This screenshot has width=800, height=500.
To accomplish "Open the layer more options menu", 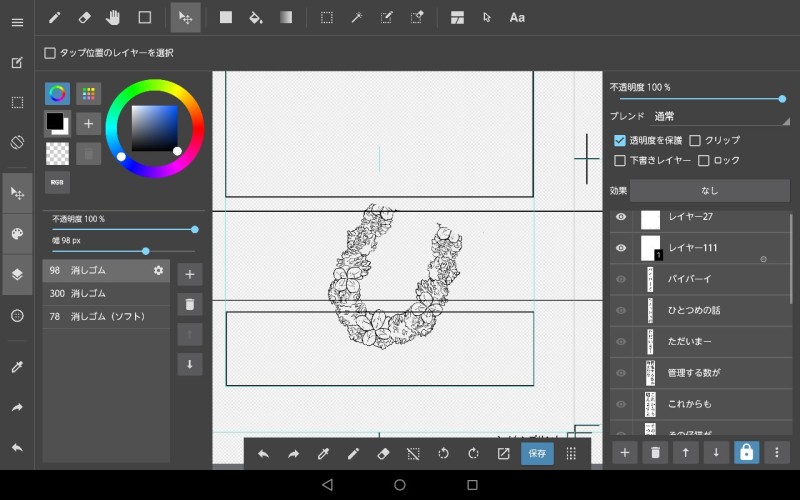I will tap(775, 453).
